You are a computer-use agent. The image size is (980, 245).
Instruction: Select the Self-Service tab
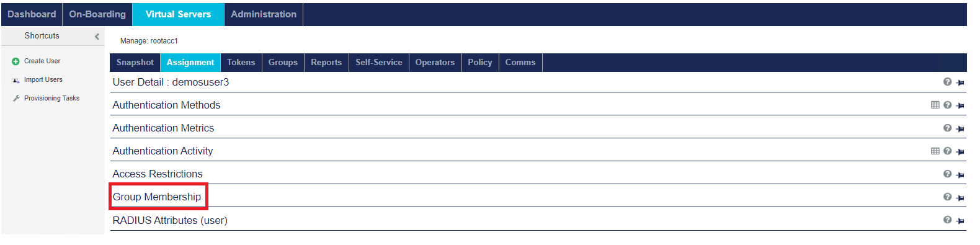[x=379, y=63]
